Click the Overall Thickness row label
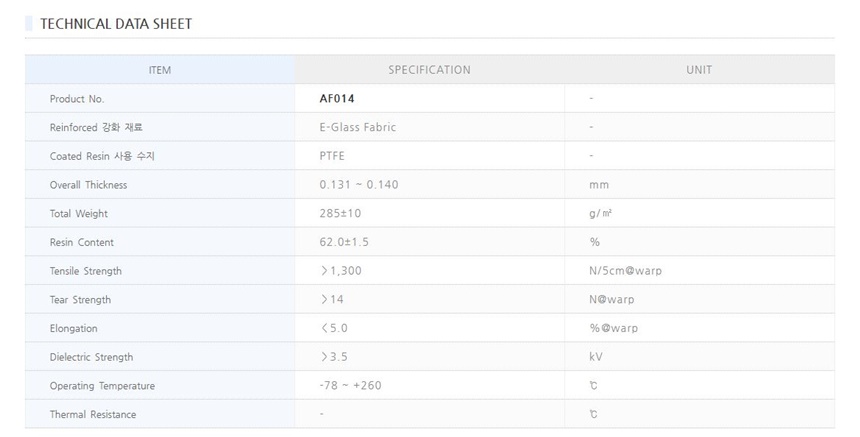Screen dimensions: 860x437 (89, 185)
